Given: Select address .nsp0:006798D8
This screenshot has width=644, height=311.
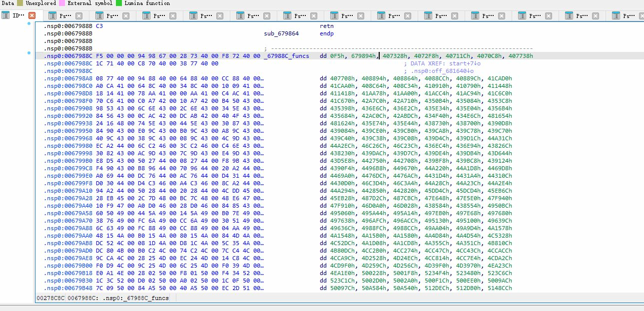Looking at the screenshot, I should 67,93.
